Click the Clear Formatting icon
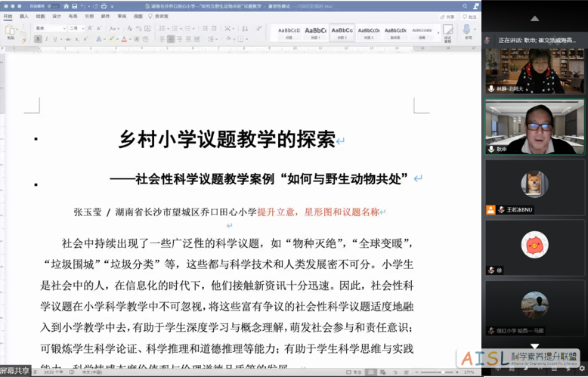Screen dimensions: 588x377 pos(130,29)
